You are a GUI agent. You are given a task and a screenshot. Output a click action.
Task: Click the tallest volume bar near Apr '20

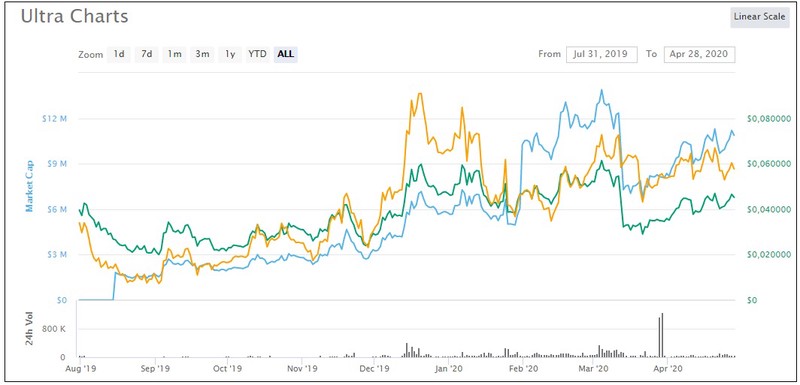point(662,335)
